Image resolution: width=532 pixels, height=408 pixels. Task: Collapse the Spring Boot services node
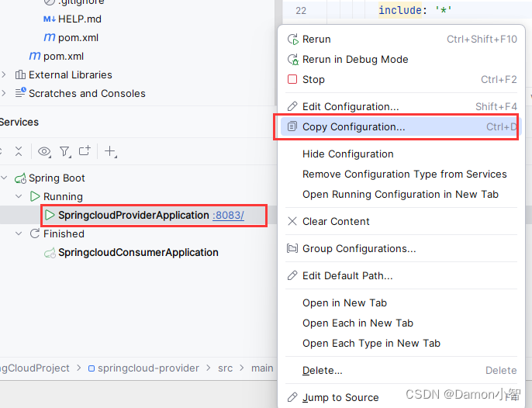pos(4,178)
